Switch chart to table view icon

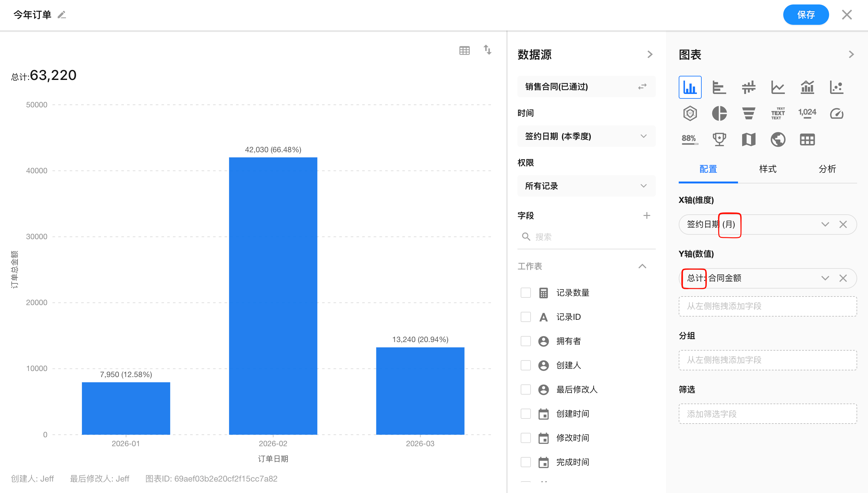(x=464, y=50)
